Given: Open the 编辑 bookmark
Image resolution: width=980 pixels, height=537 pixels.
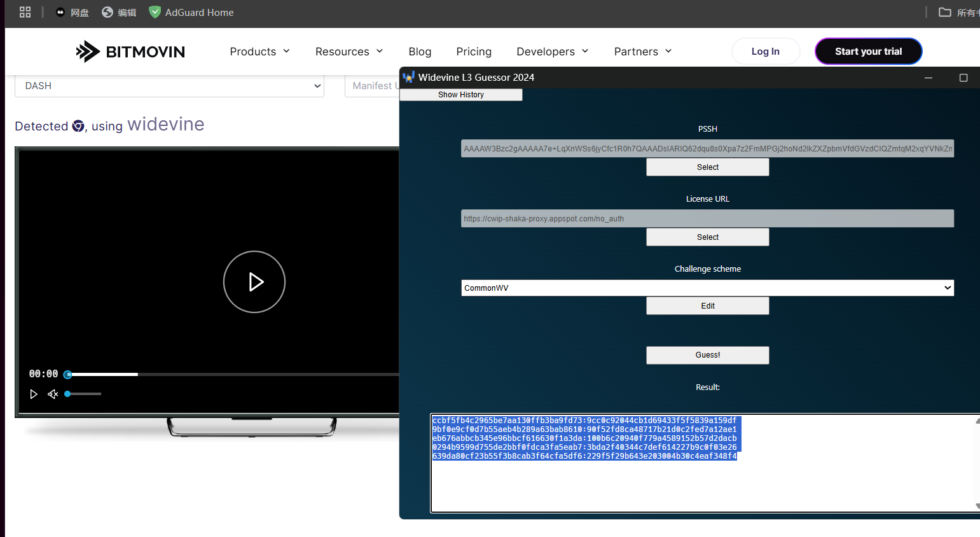Looking at the screenshot, I should [120, 12].
